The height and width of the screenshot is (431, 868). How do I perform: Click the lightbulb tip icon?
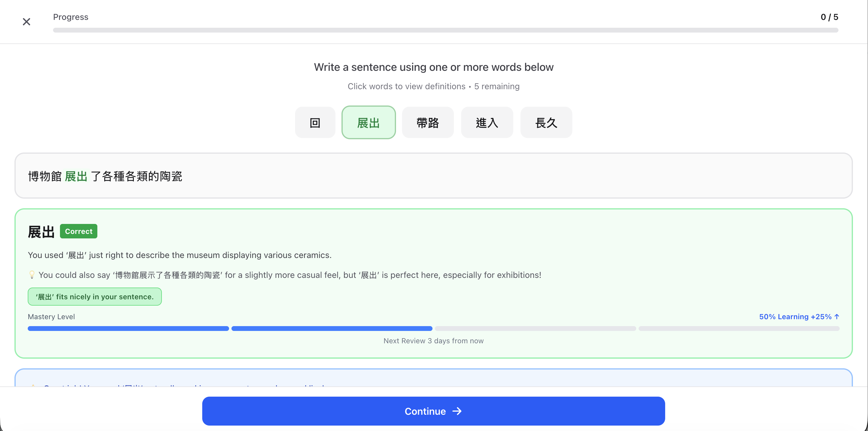point(32,275)
